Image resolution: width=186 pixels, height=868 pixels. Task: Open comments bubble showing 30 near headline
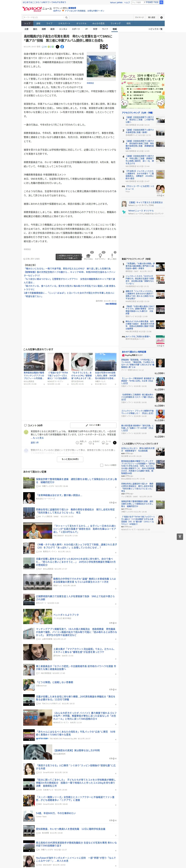[x=44, y=47]
